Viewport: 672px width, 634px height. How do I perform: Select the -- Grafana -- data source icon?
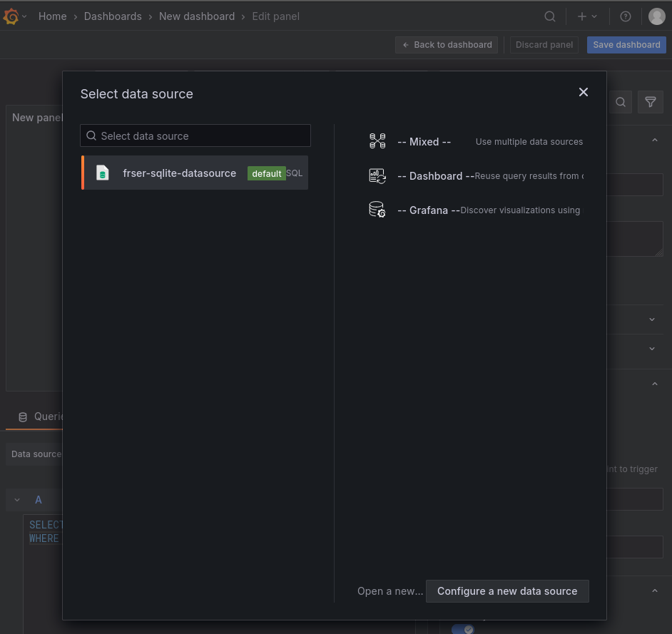pyautogui.click(x=377, y=209)
